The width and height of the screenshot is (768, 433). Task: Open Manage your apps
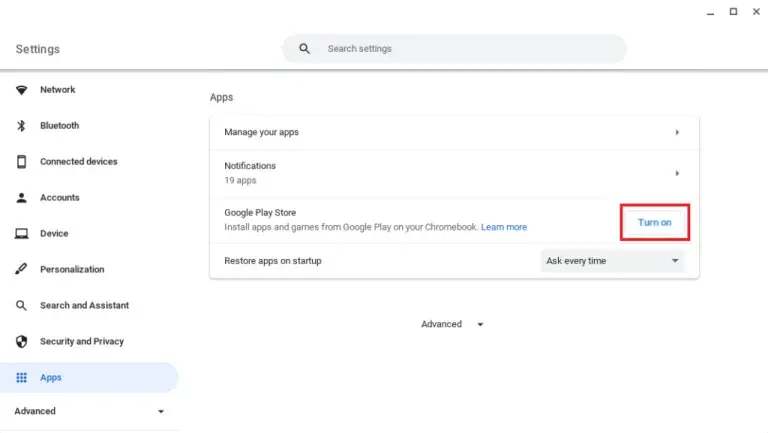point(454,132)
